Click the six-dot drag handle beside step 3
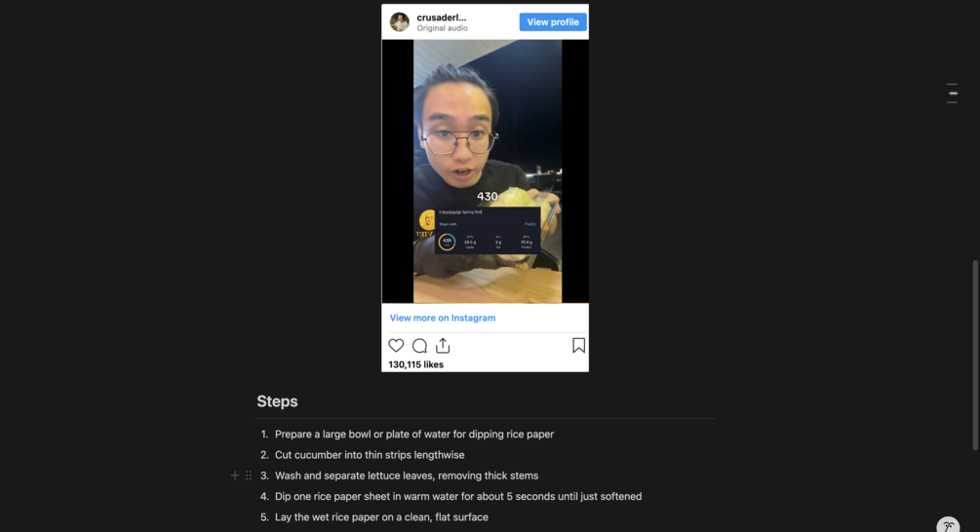 tap(249, 475)
